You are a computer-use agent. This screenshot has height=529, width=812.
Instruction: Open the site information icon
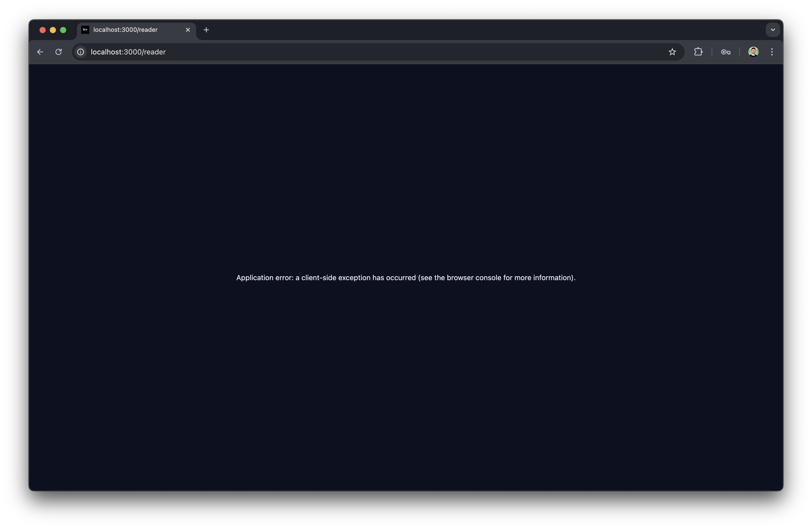tap(81, 52)
